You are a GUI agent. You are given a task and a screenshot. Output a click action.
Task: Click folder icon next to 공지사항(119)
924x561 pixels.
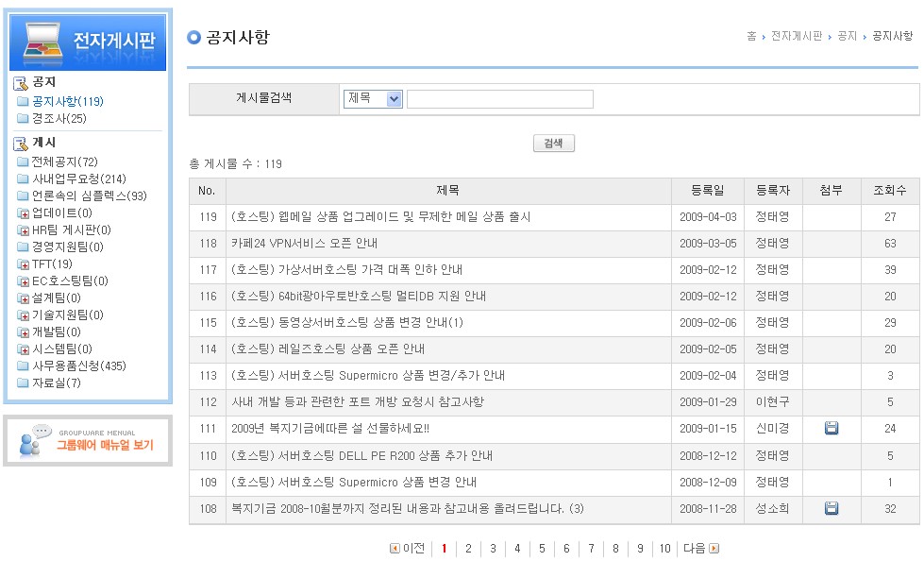23,101
